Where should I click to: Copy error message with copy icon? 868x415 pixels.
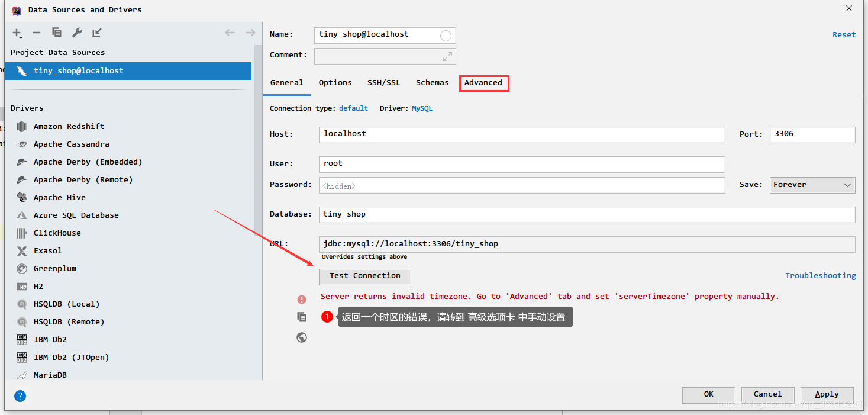pyautogui.click(x=302, y=317)
